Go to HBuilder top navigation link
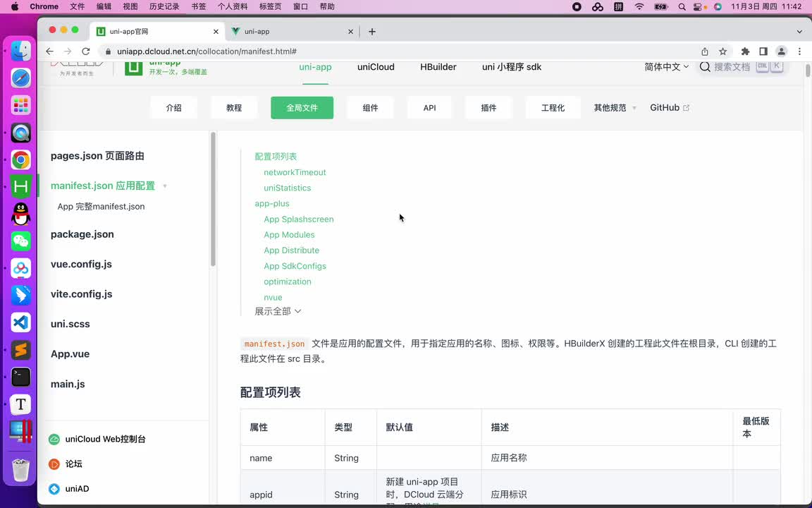This screenshot has height=508, width=812. pyautogui.click(x=438, y=67)
